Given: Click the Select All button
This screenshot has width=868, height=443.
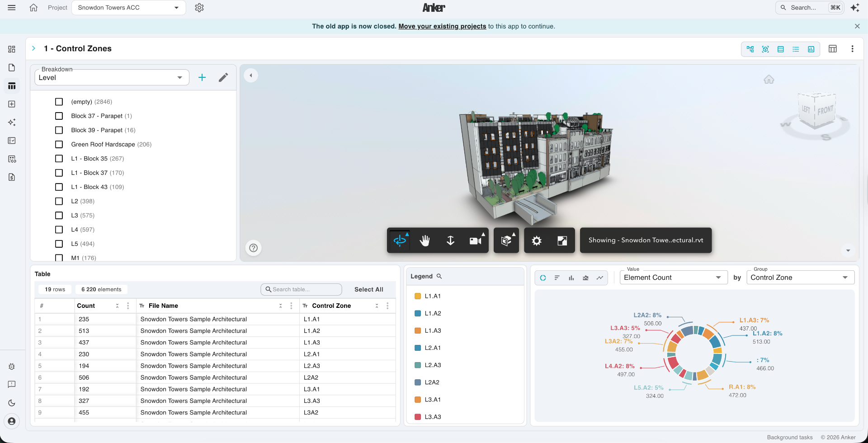Looking at the screenshot, I should (369, 289).
